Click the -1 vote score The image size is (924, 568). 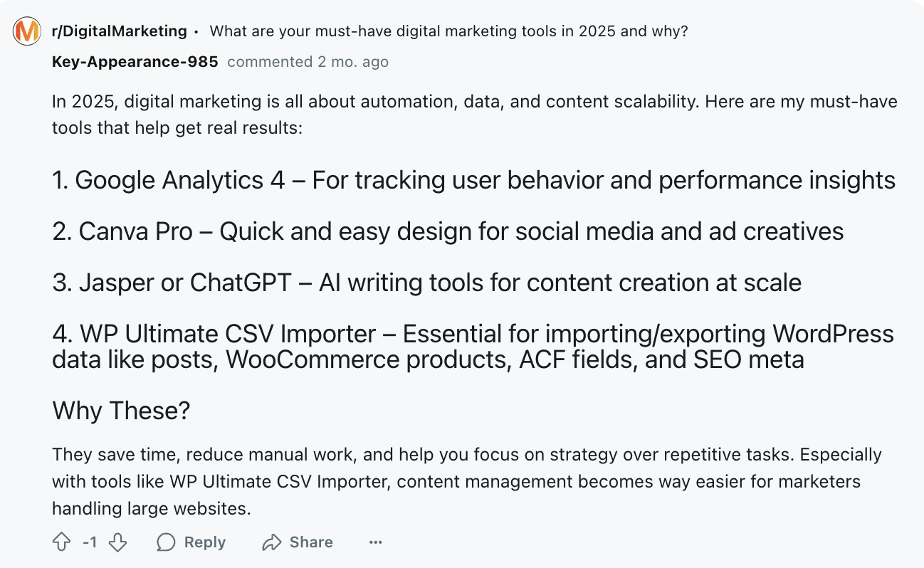tap(89, 542)
